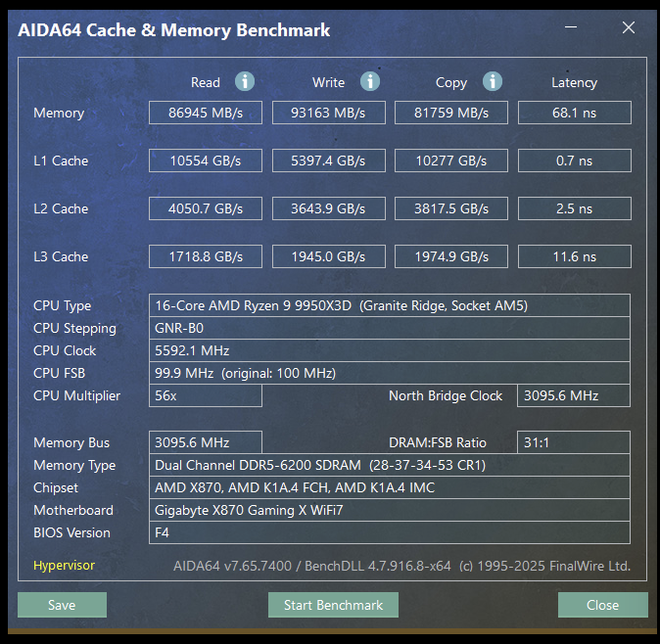Viewport: 660px width, 644px height.
Task: Click the CPU FSB label
Action: [60, 373]
